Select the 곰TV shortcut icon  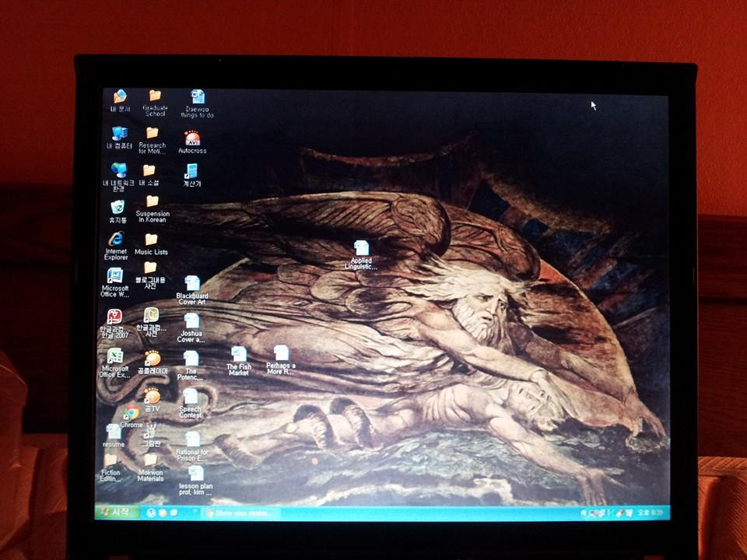tap(152, 397)
